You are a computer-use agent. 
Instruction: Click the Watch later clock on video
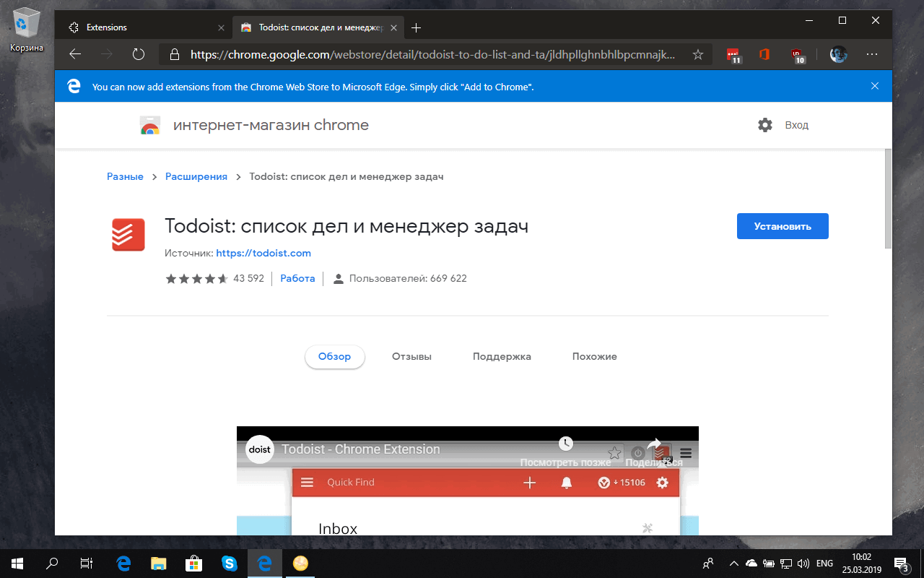click(x=566, y=444)
